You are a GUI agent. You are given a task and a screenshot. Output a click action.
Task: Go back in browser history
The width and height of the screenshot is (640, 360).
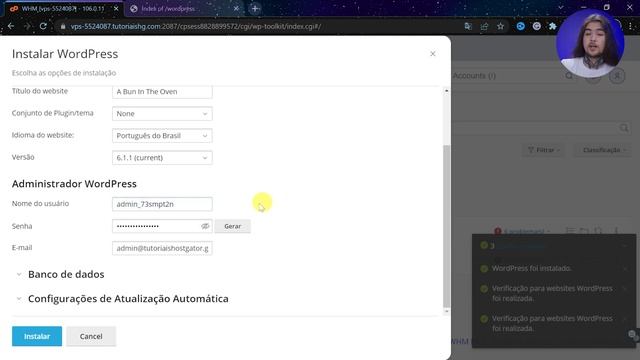(11, 27)
